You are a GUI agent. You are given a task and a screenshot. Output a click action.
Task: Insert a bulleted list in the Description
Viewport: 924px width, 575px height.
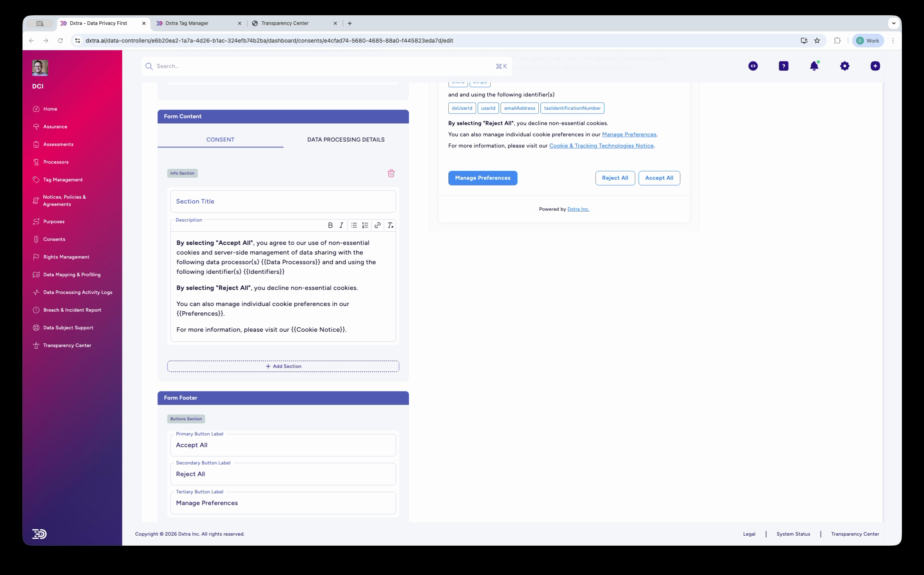pos(354,225)
